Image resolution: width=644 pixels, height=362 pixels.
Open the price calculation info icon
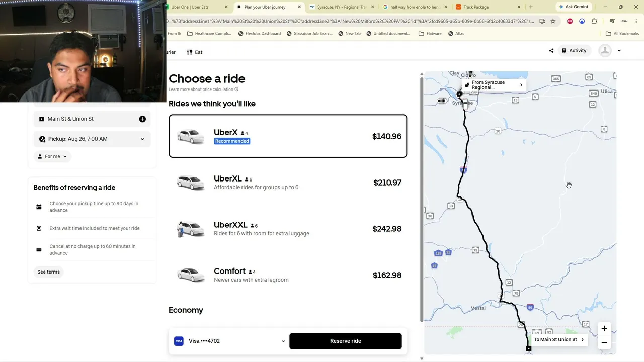coord(236,89)
